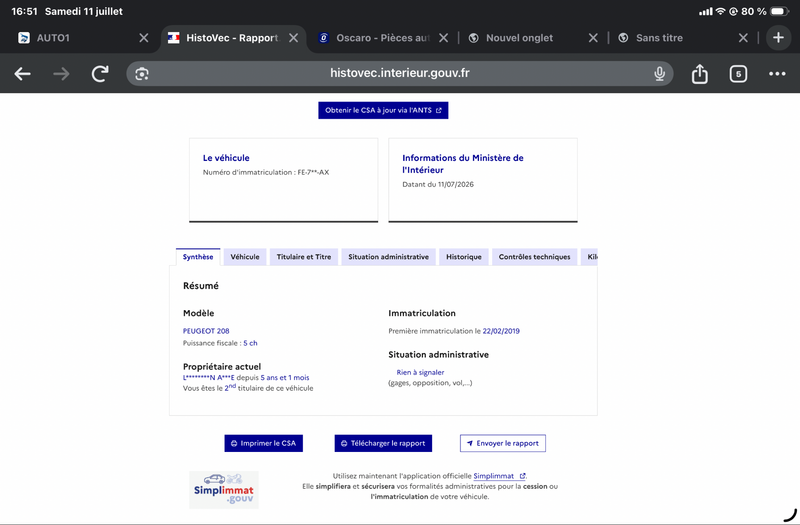This screenshot has width=800, height=525.
Task: Click the browser forward arrow
Action: pyautogui.click(x=61, y=74)
